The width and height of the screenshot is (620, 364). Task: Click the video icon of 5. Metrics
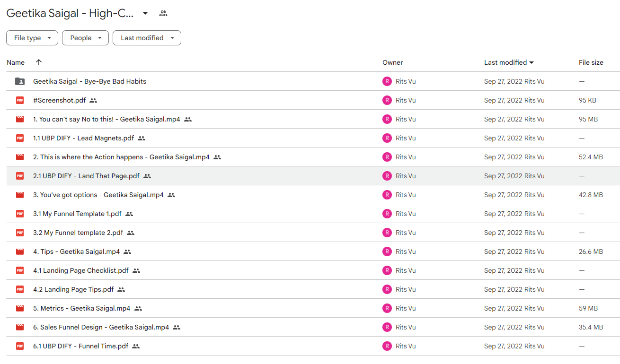20,308
